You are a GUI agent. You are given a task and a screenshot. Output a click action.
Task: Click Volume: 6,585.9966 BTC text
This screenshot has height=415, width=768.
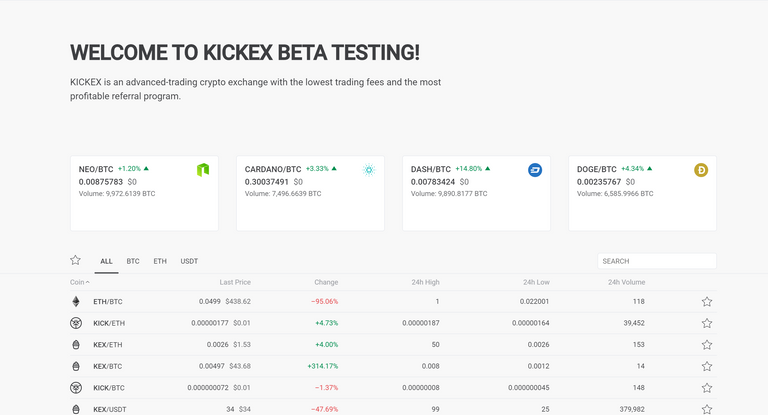coord(615,194)
